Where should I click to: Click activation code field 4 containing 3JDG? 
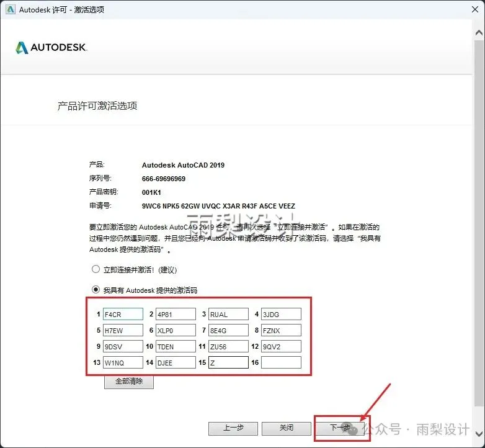click(x=281, y=314)
